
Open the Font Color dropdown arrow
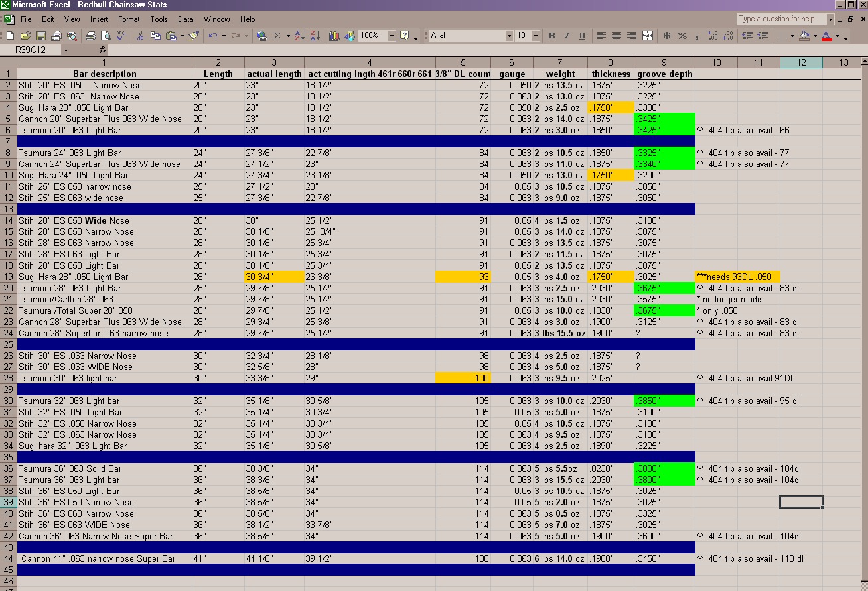pyautogui.click(x=837, y=36)
